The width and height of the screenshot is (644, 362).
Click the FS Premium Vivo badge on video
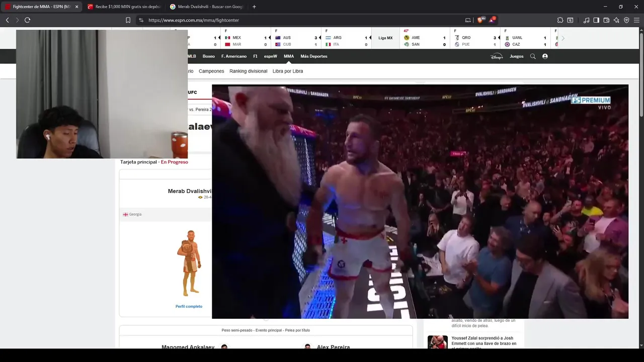tap(591, 103)
